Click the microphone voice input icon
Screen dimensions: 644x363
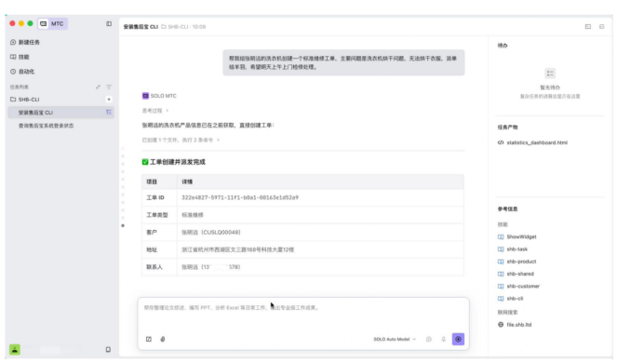click(444, 339)
